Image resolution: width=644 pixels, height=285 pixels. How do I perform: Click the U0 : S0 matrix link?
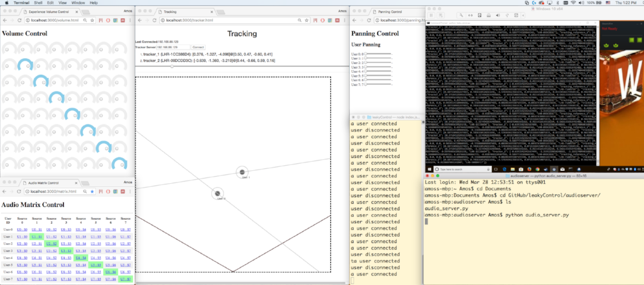(22, 230)
